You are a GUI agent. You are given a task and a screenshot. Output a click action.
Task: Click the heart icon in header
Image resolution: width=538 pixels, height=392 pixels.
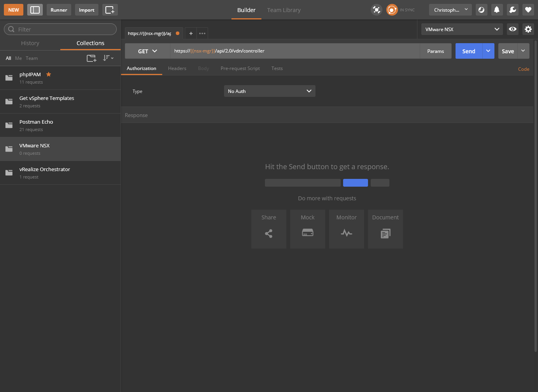click(528, 10)
